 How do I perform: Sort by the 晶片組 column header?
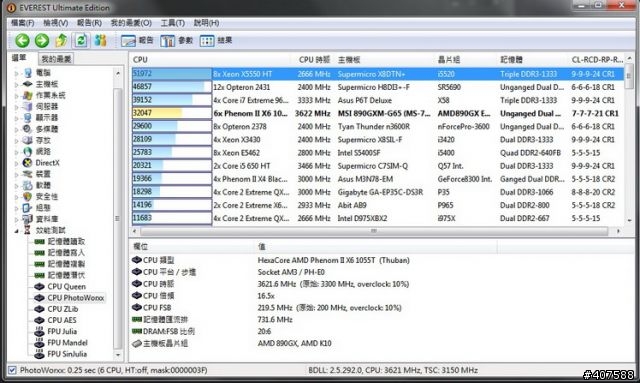(x=449, y=60)
